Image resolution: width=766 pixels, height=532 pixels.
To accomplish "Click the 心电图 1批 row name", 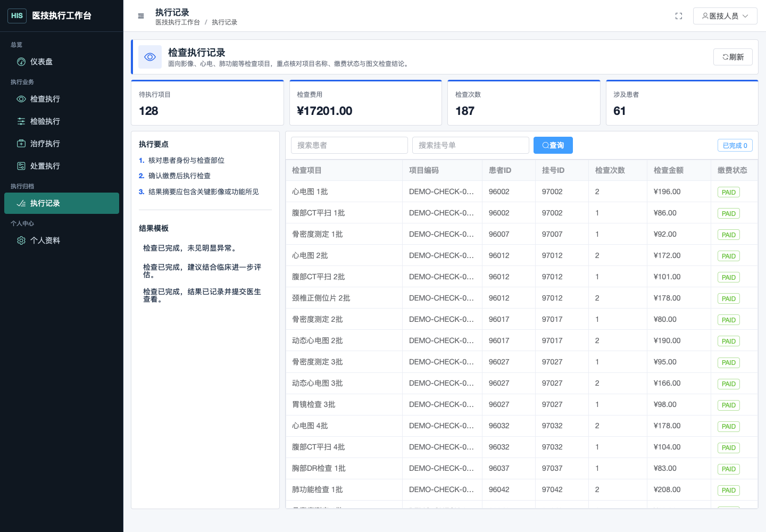I will (310, 192).
